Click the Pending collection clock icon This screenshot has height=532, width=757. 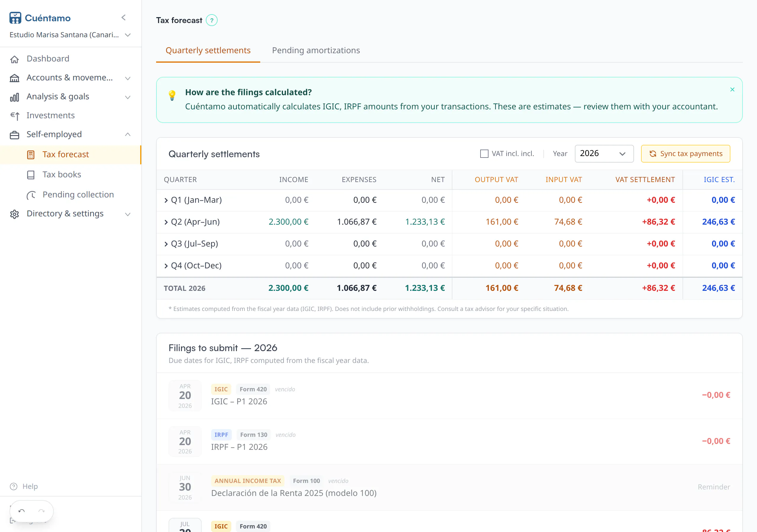31,195
